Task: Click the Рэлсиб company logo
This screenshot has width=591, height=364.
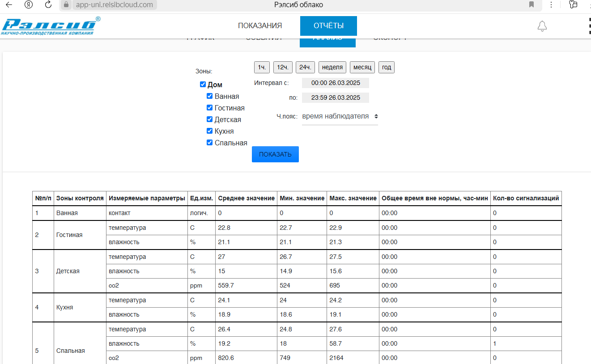Action: click(x=51, y=26)
